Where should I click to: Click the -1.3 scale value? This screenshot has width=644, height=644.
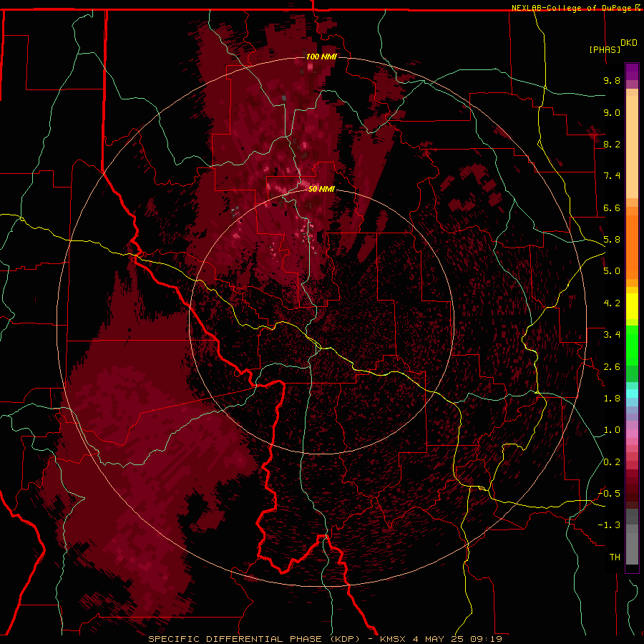pos(609,525)
